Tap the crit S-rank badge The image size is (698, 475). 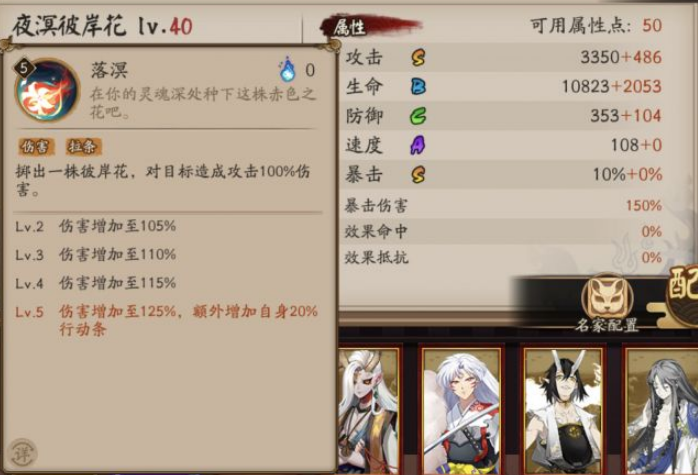(418, 175)
